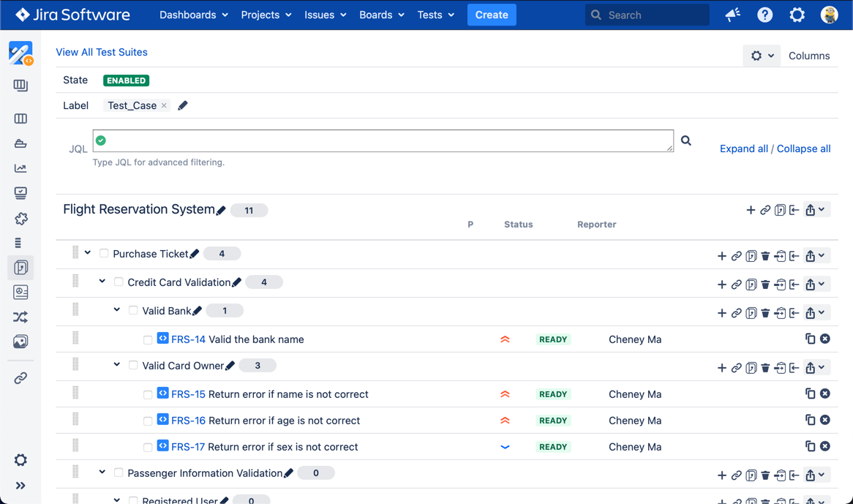Collapse the Purchase Ticket folder
Viewport: 853px width, 504px height.
(88, 253)
